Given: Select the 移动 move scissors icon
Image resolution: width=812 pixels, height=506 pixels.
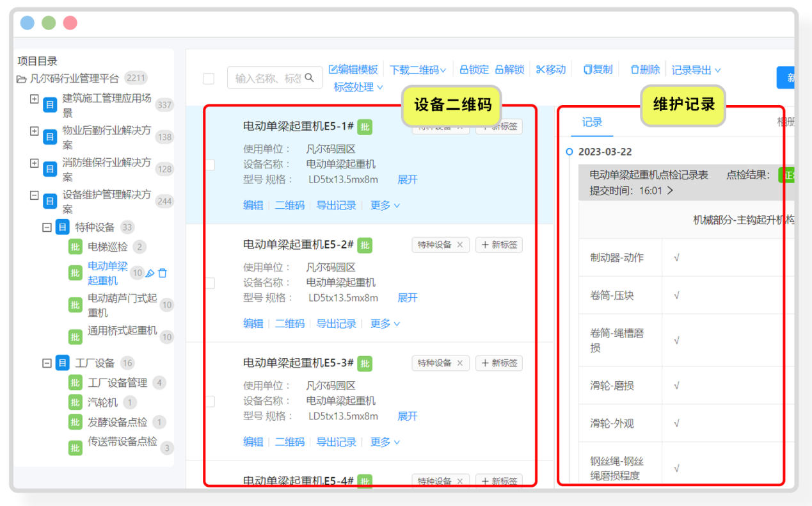Looking at the screenshot, I should point(539,69).
